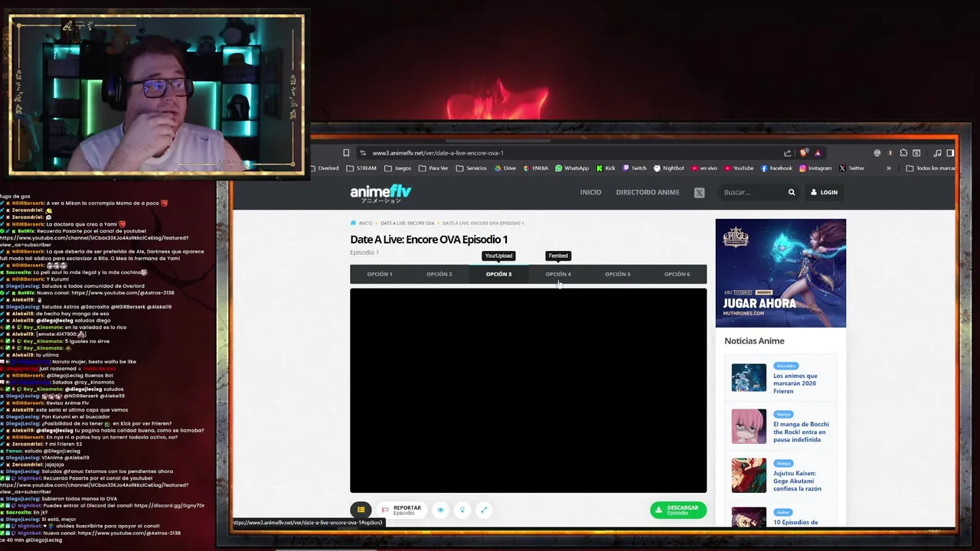Open the Juegos bookmark folder
The height and width of the screenshot is (551, 980).
[398, 168]
